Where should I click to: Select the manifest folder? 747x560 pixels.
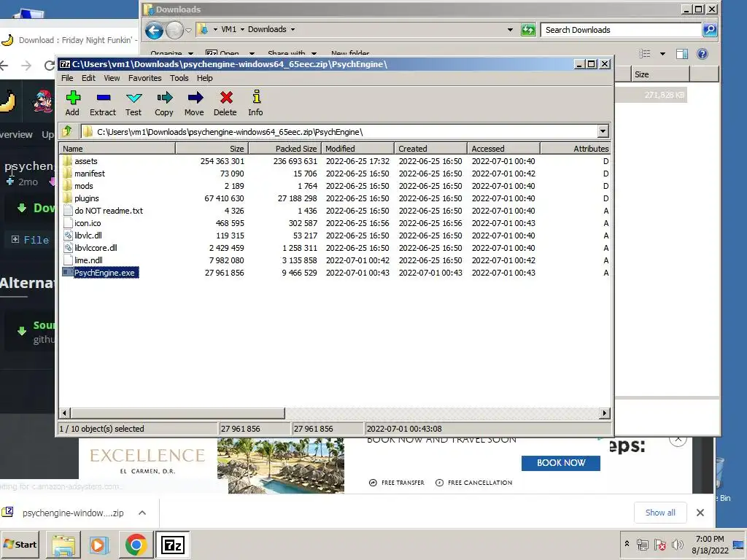pos(90,174)
